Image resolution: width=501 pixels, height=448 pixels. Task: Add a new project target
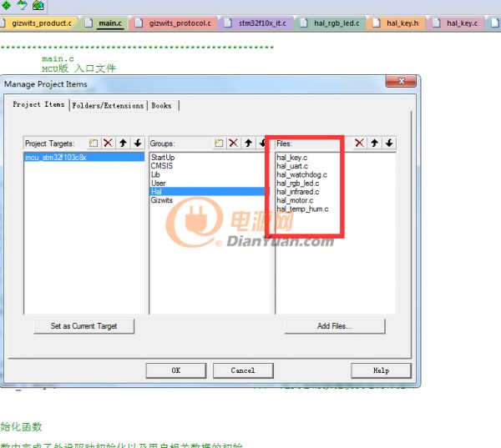94,143
